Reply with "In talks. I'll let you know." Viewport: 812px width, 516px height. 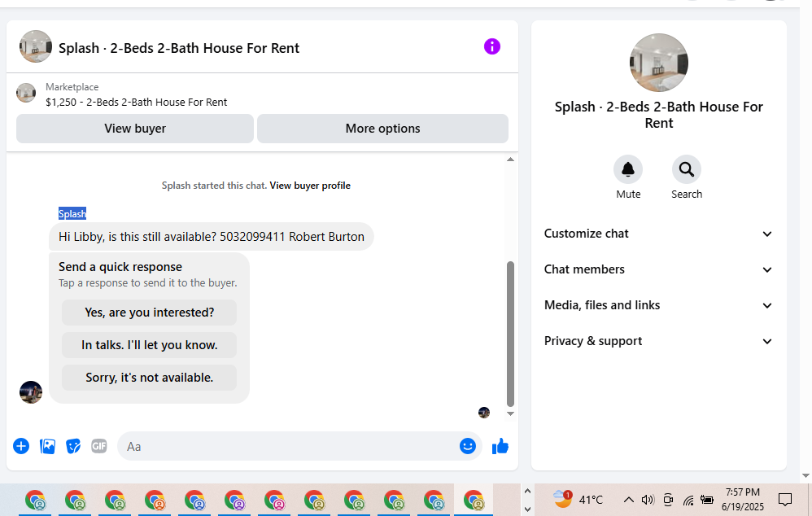(149, 345)
